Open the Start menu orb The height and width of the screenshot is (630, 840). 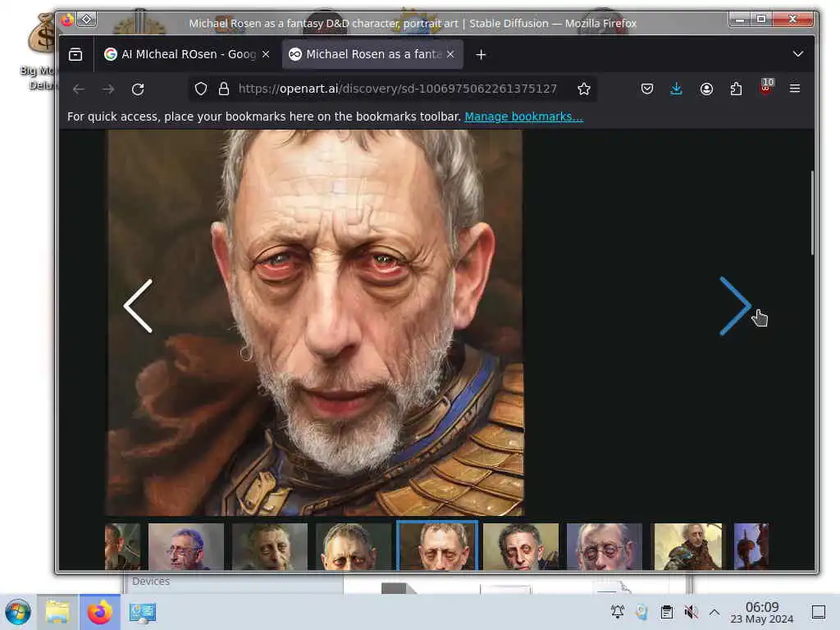point(18,612)
